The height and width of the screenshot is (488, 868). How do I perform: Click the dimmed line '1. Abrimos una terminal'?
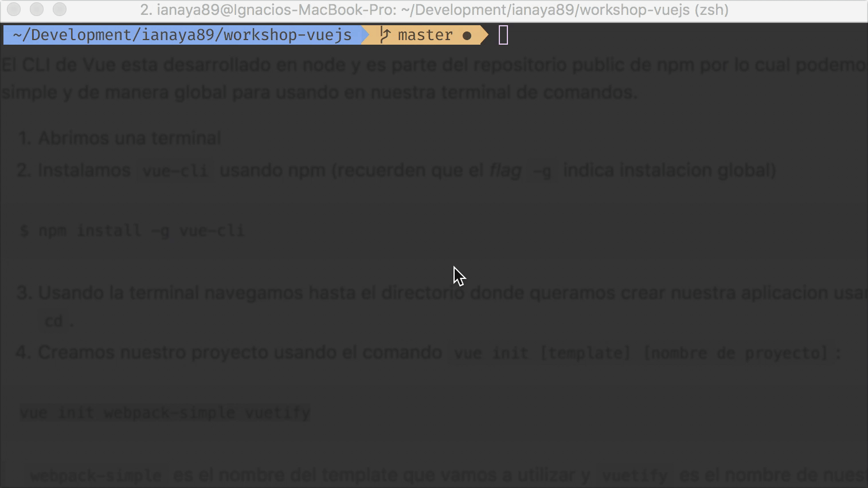[x=119, y=138]
